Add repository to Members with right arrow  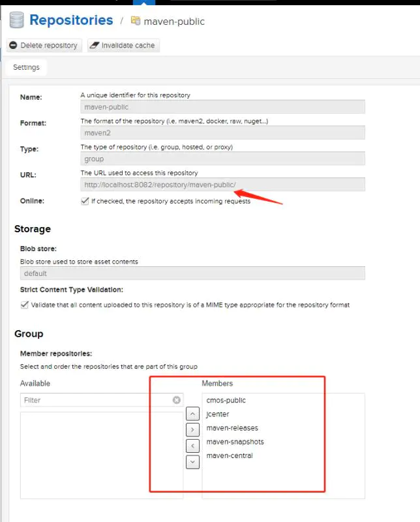[x=192, y=429]
